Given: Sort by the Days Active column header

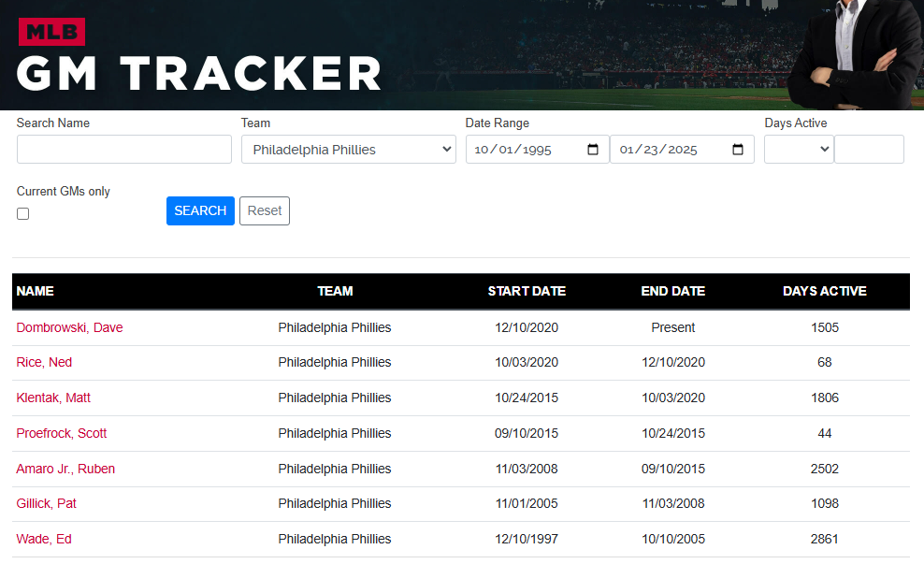Looking at the screenshot, I should pos(824,291).
